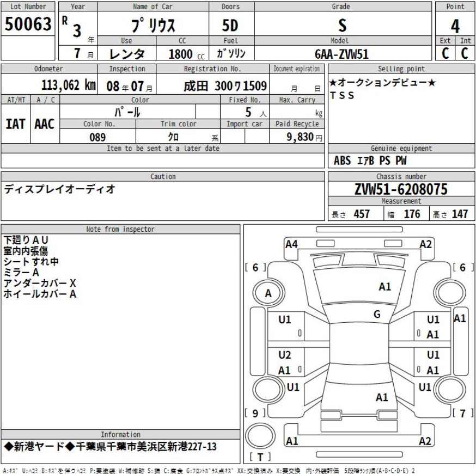This screenshot has height=474, width=476.
Task: Click the point score 4
Action: [x=455, y=26]
